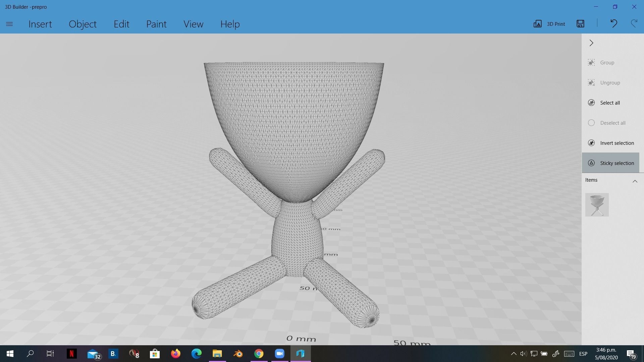Undo the last action
Image resolution: width=644 pixels, height=362 pixels.
point(613,23)
